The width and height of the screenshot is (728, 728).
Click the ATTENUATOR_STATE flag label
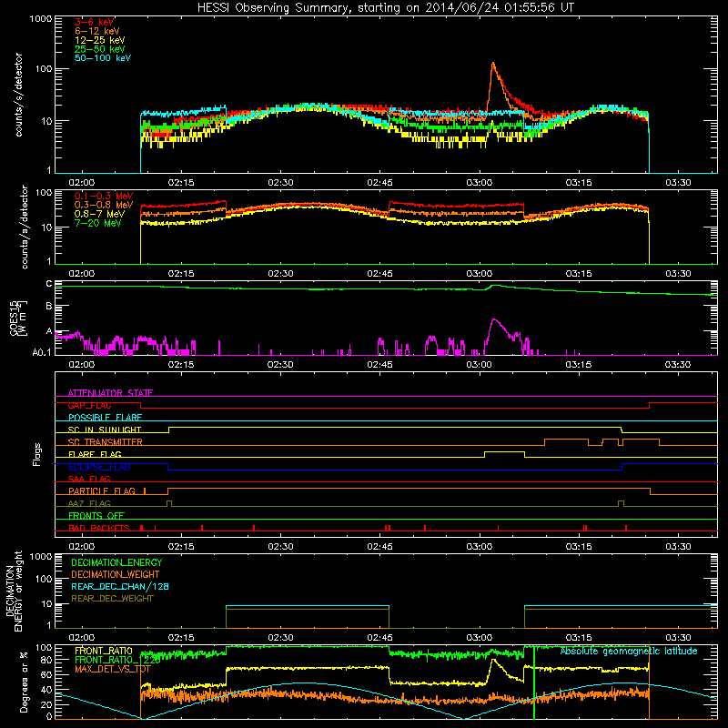[110, 393]
